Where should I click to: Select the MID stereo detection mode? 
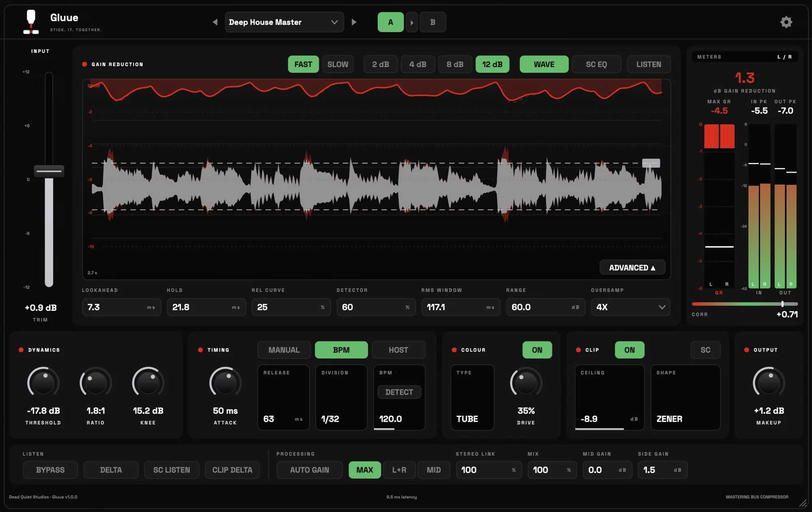[434, 470]
